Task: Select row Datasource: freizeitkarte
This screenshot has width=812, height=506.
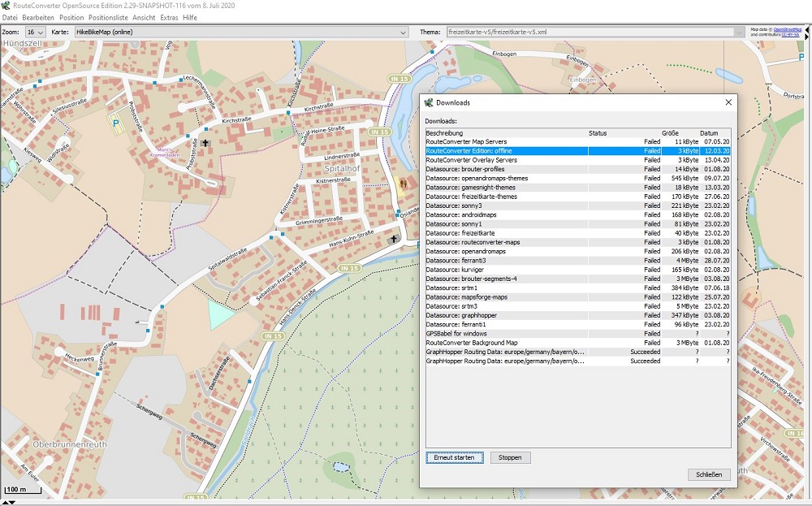Action: 578,233
